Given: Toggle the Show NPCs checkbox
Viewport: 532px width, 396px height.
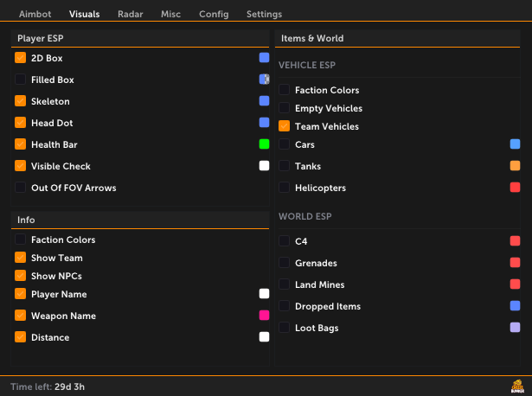Looking at the screenshot, I should click(21, 276).
